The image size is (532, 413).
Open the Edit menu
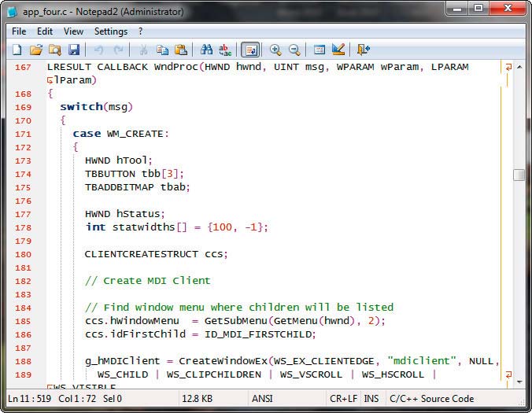45,31
